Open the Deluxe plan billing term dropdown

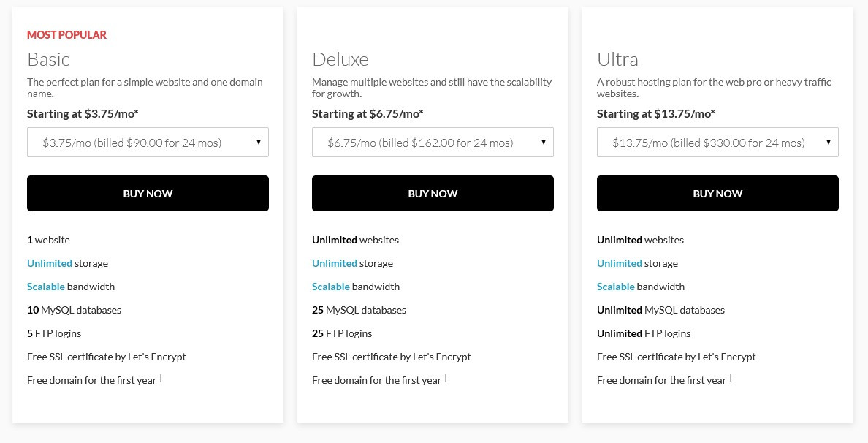[433, 143]
